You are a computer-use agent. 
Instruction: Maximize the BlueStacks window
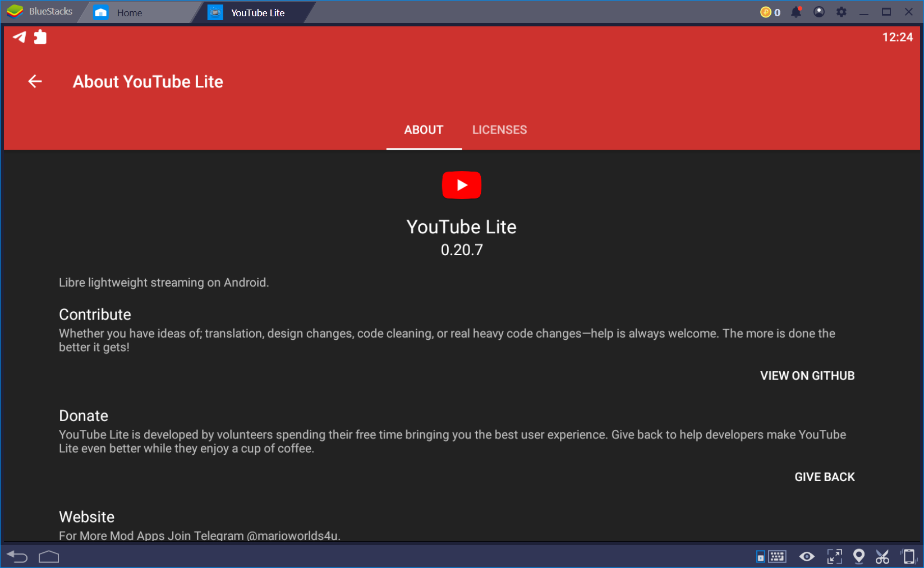coord(886,12)
